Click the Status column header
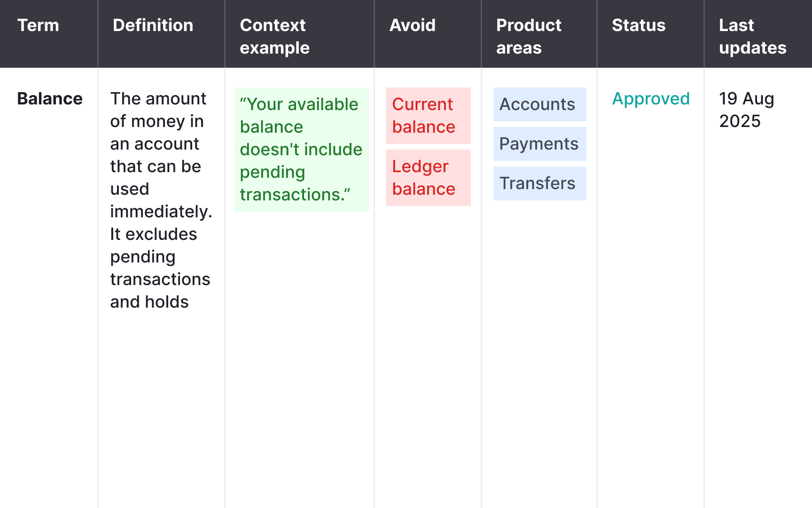 pyautogui.click(x=638, y=25)
